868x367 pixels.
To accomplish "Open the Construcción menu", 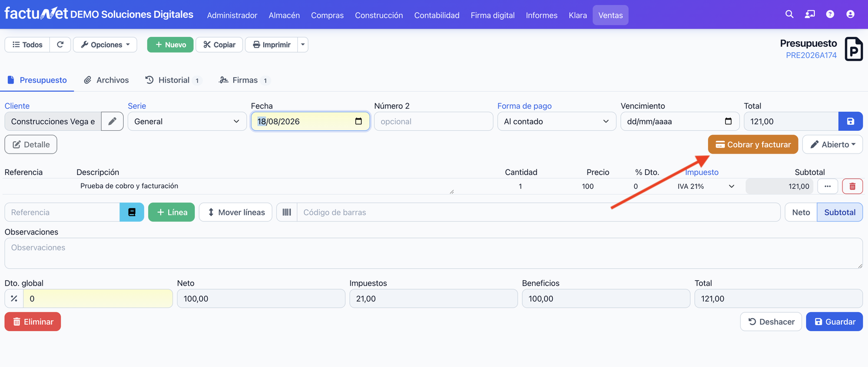I will tap(379, 15).
